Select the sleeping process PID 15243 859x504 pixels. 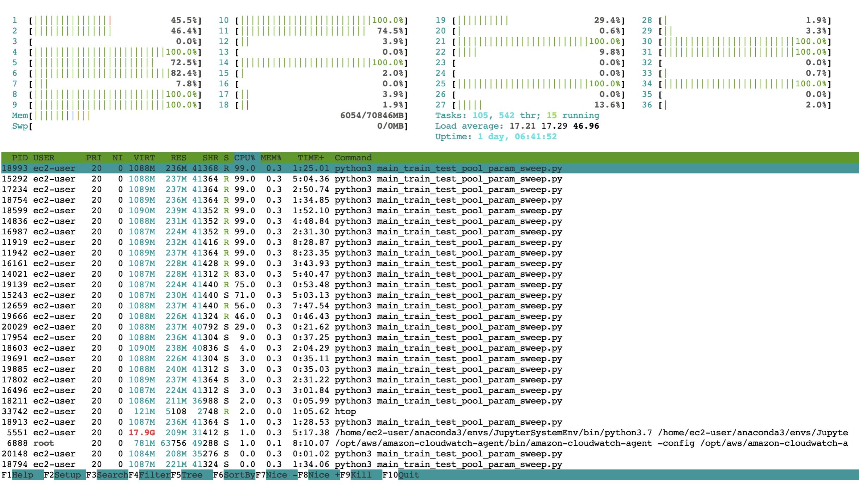[x=429, y=295]
